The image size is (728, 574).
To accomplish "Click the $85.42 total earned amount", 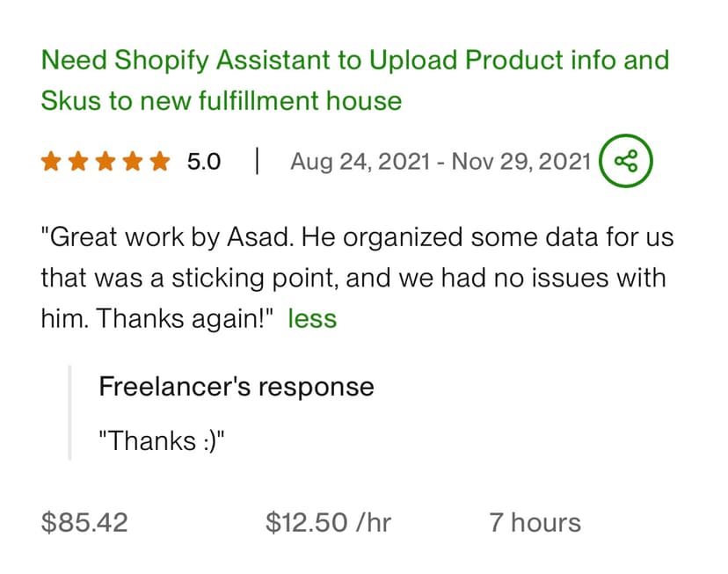I will [84, 522].
